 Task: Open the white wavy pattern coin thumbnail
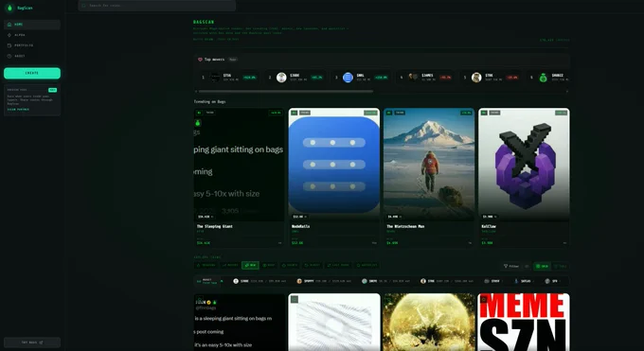(x=334, y=323)
